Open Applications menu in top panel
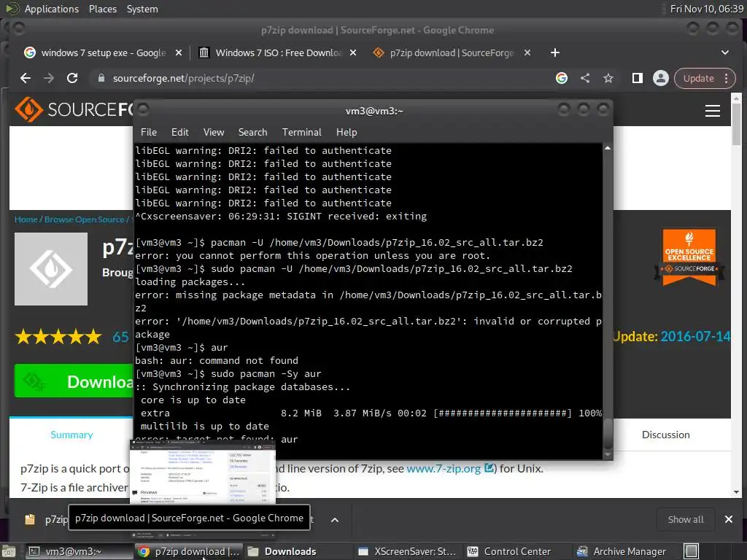 click(x=52, y=9)
